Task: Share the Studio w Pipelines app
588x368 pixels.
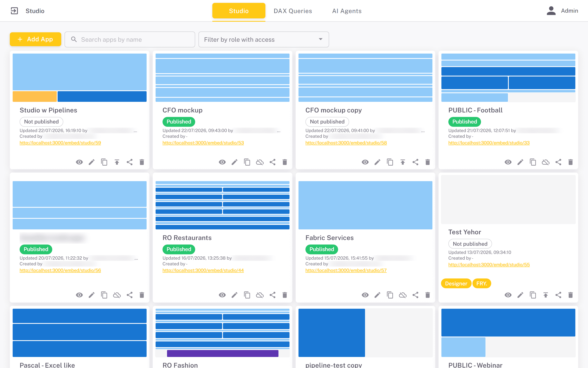Action: pos(129,162)
